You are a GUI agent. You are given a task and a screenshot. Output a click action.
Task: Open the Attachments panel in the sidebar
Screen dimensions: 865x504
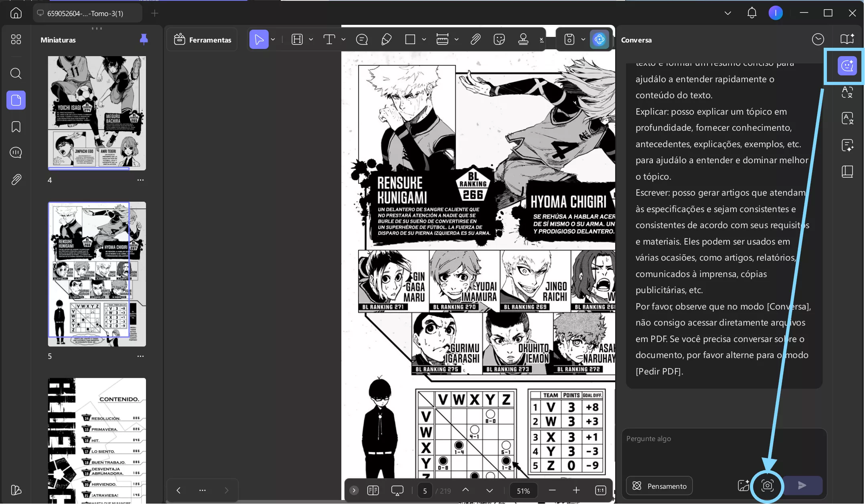click(x=16, y=179)
